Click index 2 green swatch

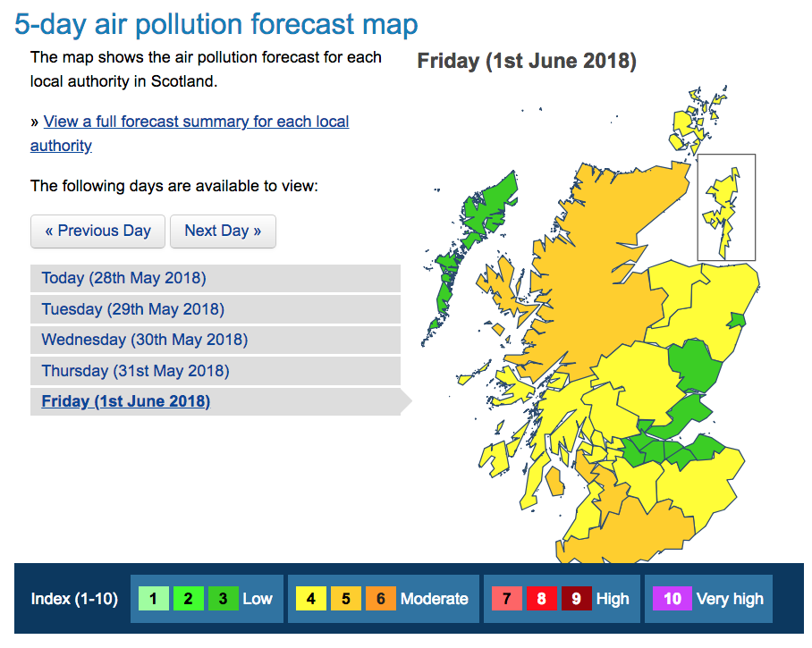click(188, 599)
